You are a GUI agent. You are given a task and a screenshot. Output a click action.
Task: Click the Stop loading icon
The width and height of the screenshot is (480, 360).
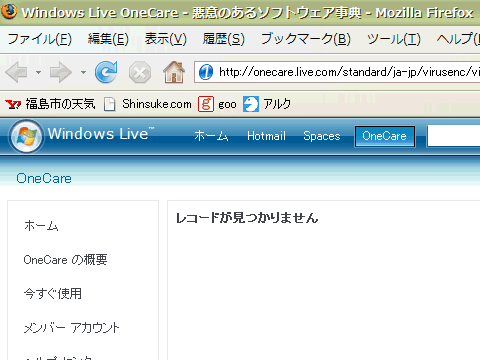(x=140, y=72)
